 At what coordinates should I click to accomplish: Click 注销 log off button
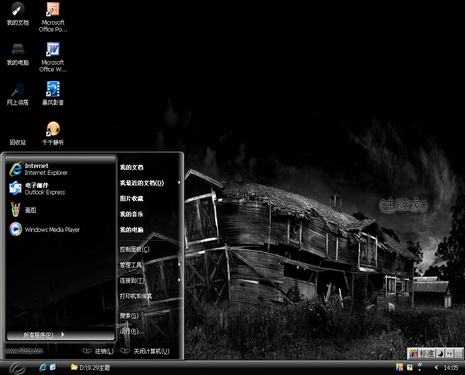[x=98, y=351]
